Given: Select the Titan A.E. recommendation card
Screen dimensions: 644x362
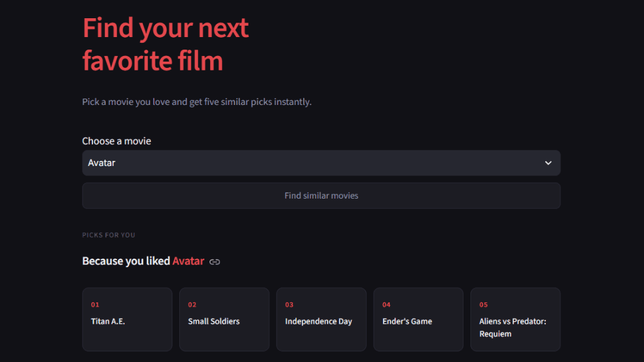Looking at the screenshot, I should click(127, 319).
